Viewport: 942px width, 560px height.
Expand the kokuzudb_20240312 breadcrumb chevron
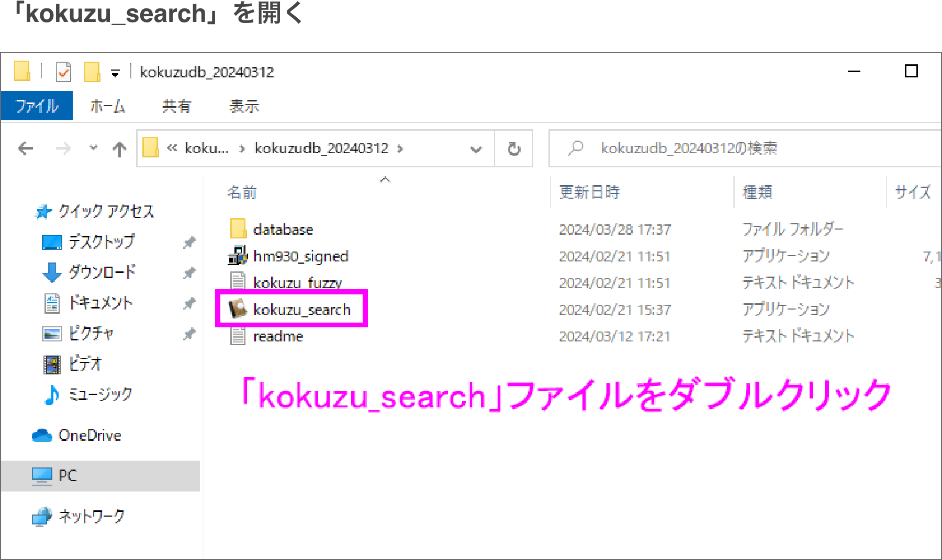[400, 148]
